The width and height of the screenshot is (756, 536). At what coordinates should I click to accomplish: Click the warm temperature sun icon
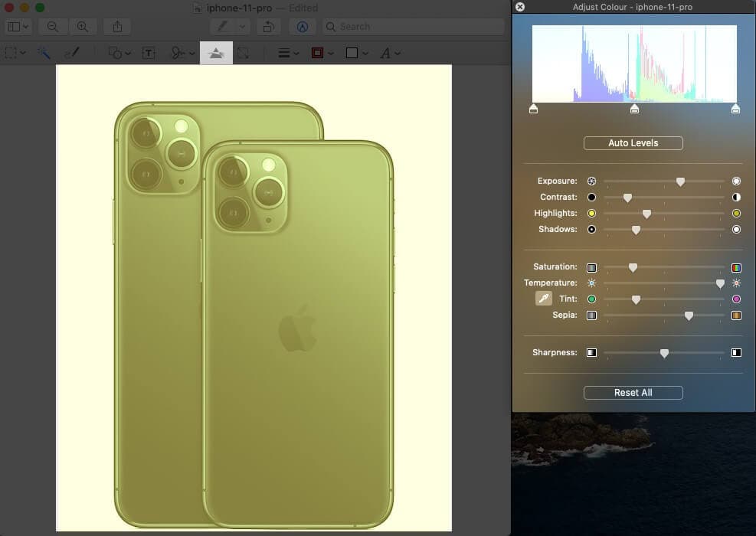[x=736, y=283]
